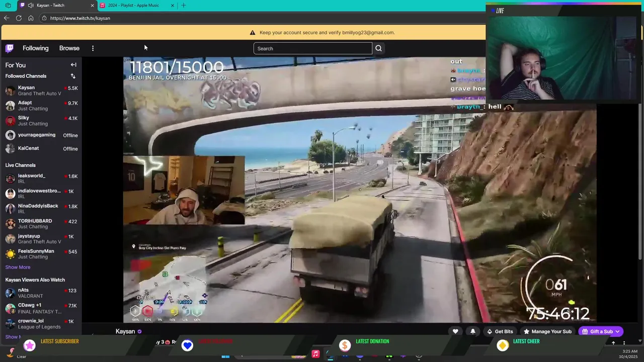Switch to the Kaysan - Twitch tab
This screenshot has width=644, height=362.
pyautogui.click(x=56, y=6)
